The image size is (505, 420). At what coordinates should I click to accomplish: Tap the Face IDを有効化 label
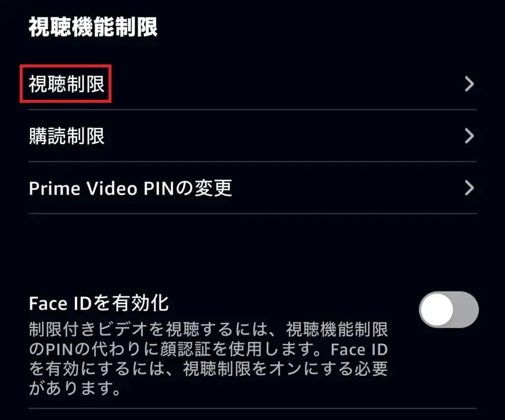pyautogui.click(x=99, y=303)
